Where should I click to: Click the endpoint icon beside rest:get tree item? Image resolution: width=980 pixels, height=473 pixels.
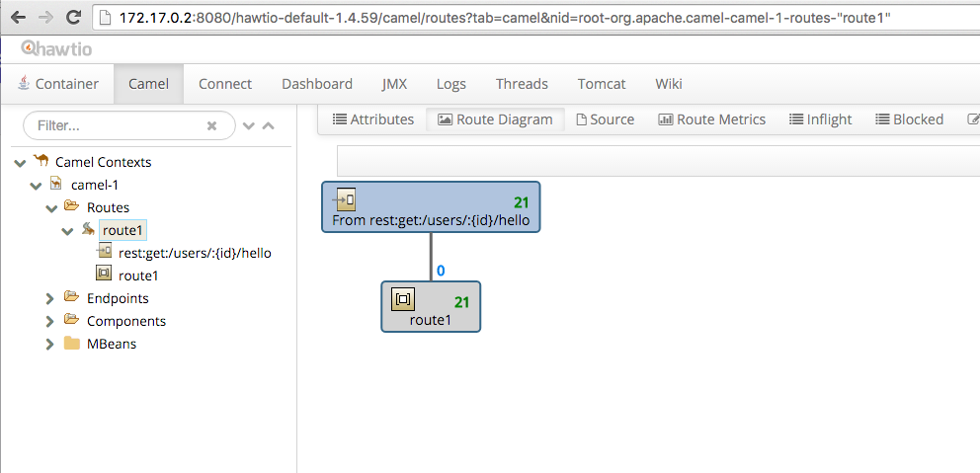coord(104,251)
